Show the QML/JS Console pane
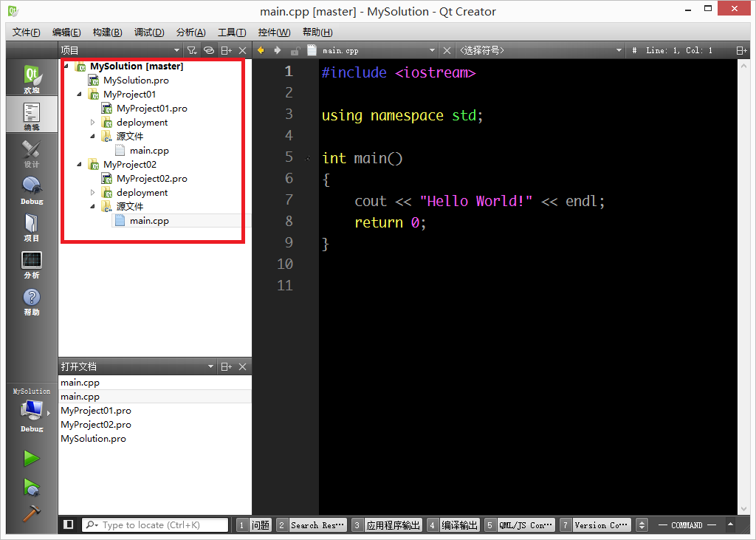Screen dimensions: 756x540 click(x=519, y=525)
